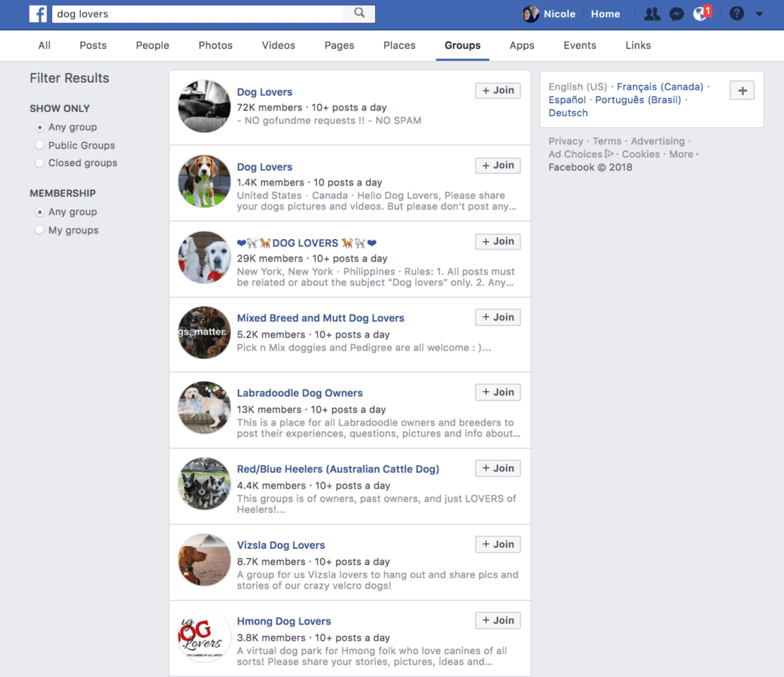Join the 1.4K-member Dog Lovers group
The width and height of the screenshot is (784, 677).
point(498,165)
